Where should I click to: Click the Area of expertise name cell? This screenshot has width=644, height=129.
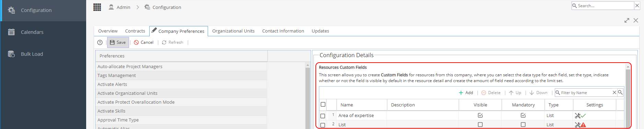[x=362, y=116]
